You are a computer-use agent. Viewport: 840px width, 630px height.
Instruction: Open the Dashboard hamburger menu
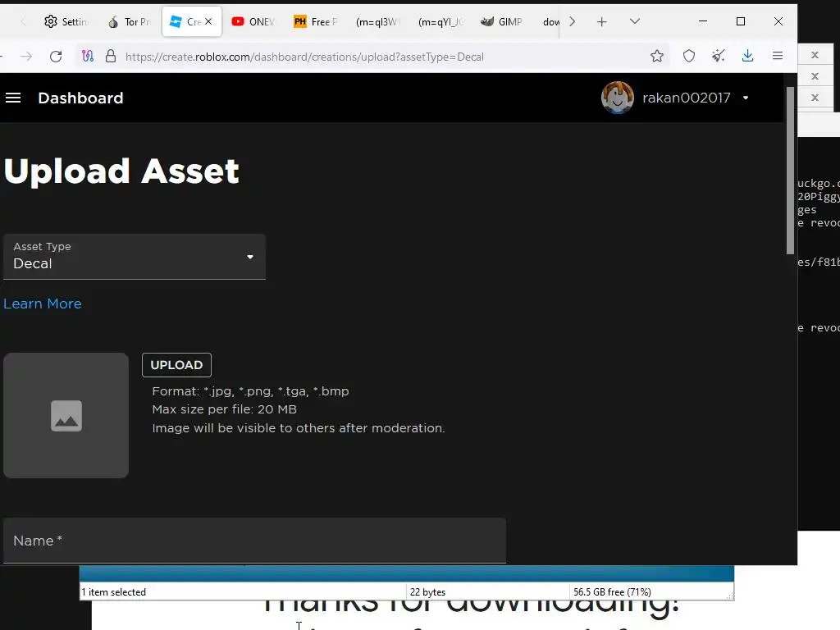(13, 98)
